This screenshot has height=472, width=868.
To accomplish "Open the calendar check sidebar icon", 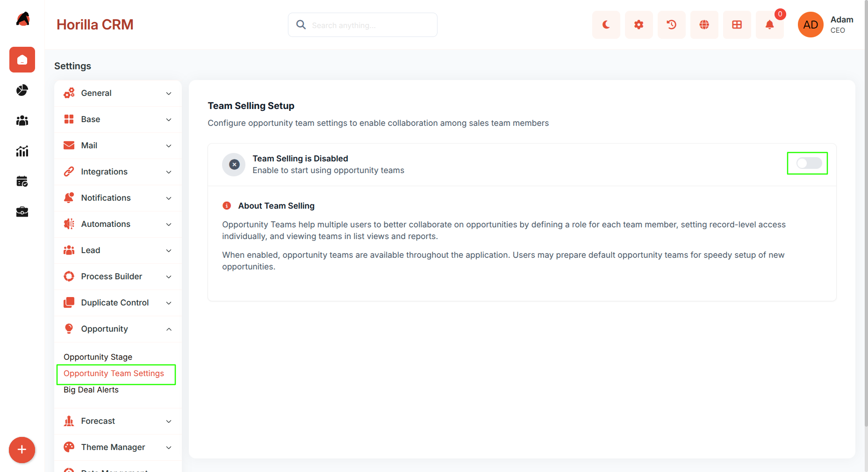I will coord(22,182).
